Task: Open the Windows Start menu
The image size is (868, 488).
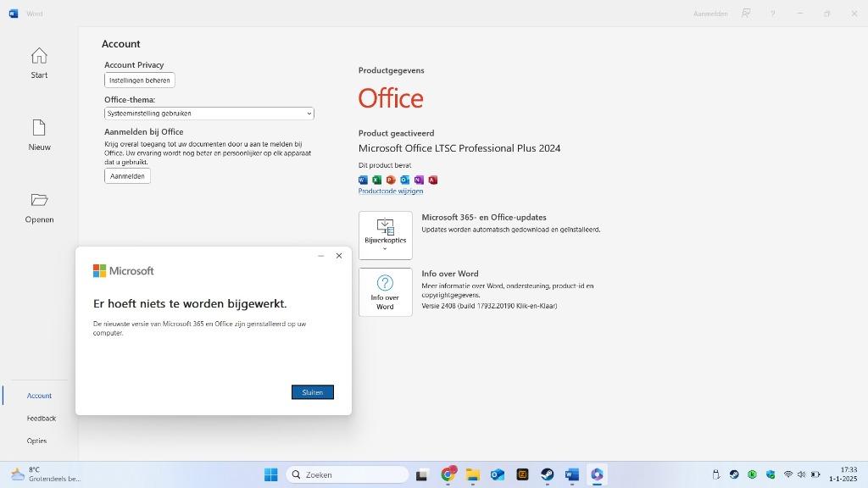Action: point(270,474)
